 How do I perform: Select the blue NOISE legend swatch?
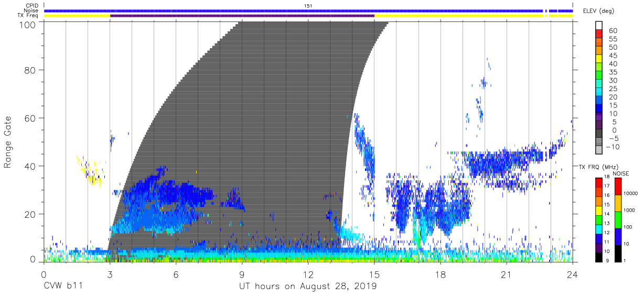(618, 236)
